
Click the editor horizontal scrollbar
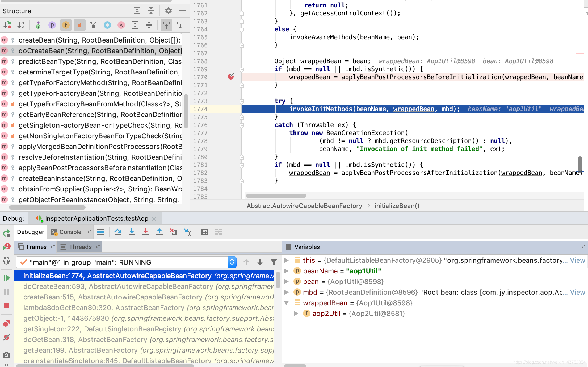[x=276, y=196]
